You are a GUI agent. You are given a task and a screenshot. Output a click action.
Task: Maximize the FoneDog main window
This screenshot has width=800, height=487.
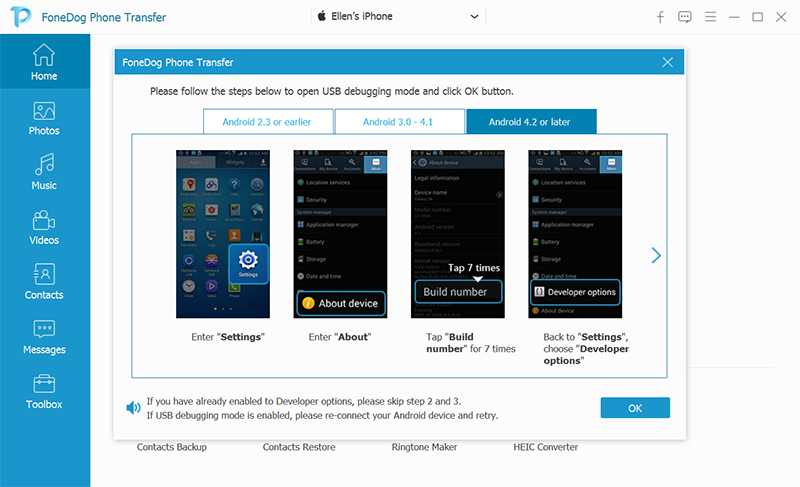[x=758, y=17]
